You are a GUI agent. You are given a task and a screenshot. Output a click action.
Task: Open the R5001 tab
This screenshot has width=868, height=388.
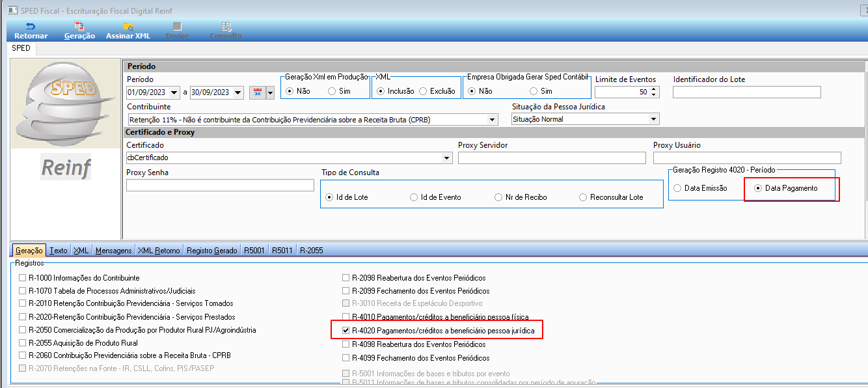(x=254, y=251)
